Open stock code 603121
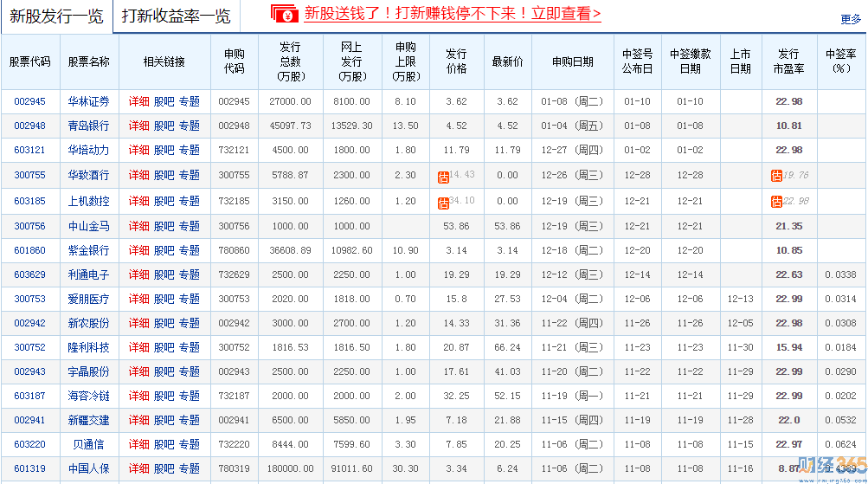Screen dimensions: 868x484 tap(30, 150)
